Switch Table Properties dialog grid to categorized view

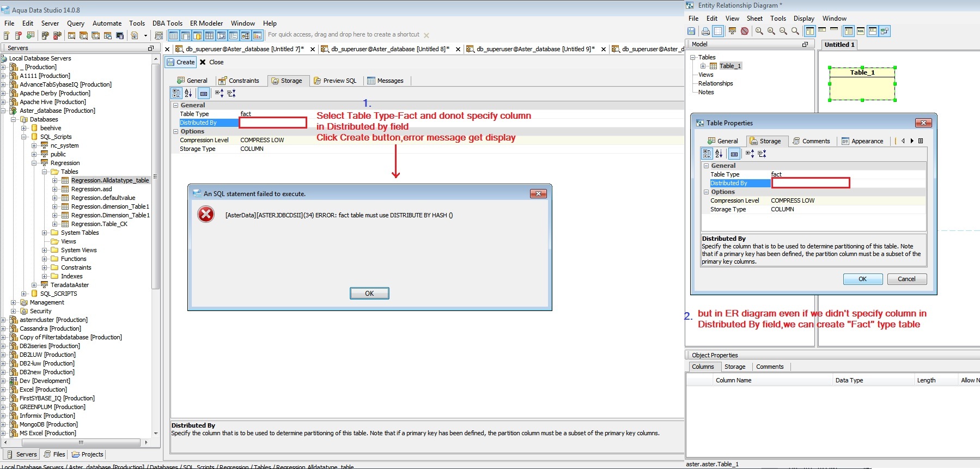707,154
